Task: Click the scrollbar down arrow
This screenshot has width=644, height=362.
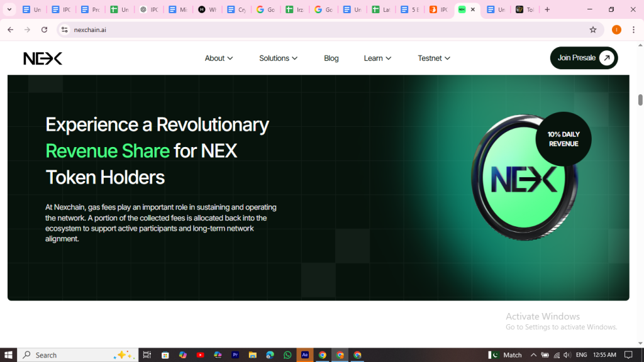Action: coord(640,344)
